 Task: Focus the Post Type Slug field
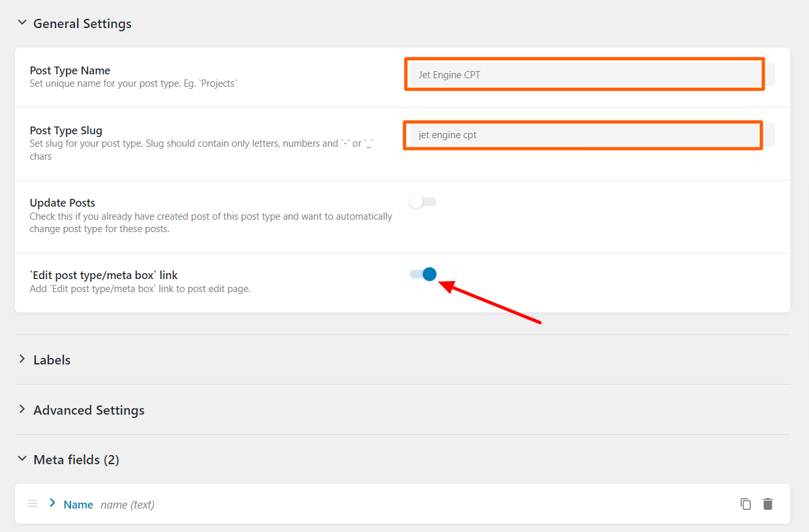[590, 135]
